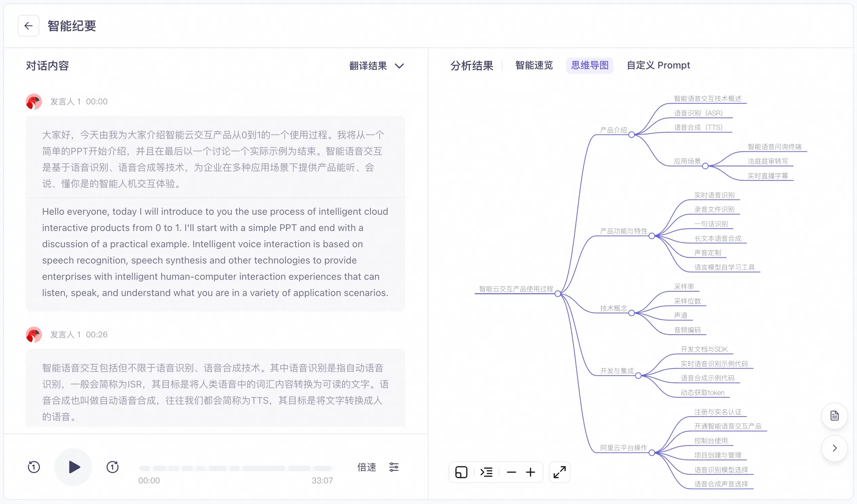The width and height of the screenshot is (857, 504).
Task: Switch to the 自定义 Prompt tab
Action: click(658, 65)
